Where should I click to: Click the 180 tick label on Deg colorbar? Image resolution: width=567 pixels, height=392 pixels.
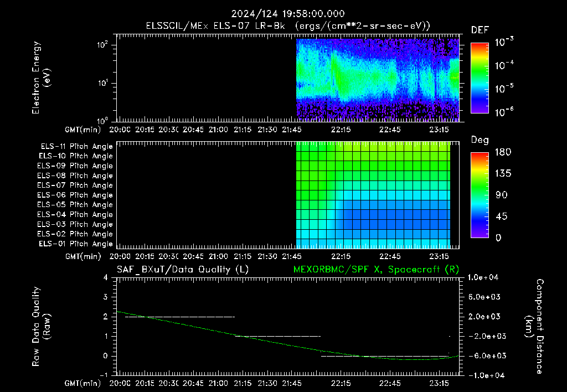pyautogui.click(x=503, y=152)
